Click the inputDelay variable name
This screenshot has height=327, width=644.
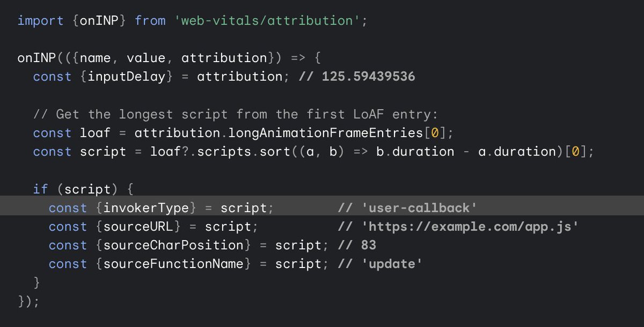[127, 77]
